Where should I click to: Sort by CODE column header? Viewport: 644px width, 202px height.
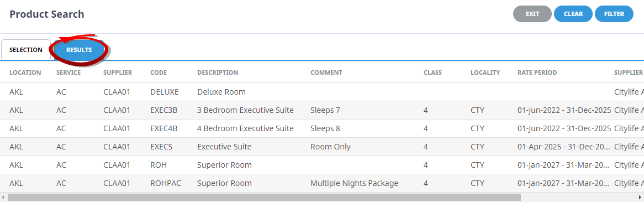(x=159, y=72)
